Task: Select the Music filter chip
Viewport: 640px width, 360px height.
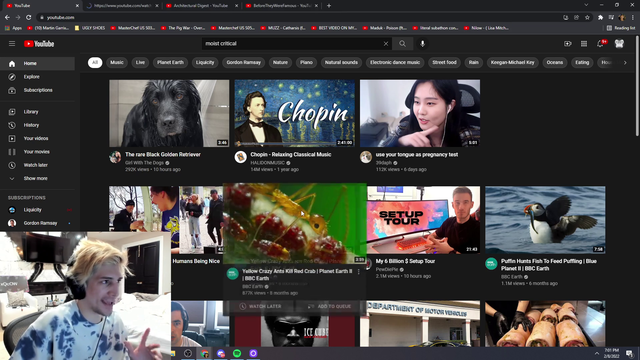Action: (117, 62)
